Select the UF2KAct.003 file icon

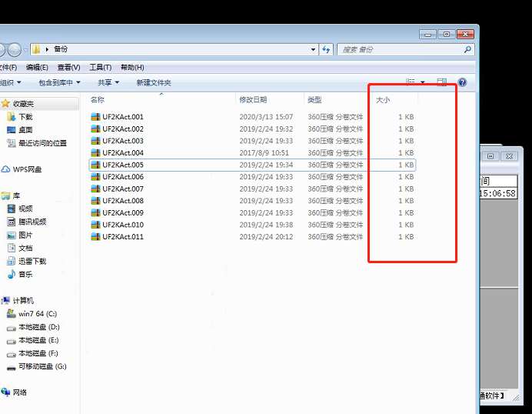point(95,141)
